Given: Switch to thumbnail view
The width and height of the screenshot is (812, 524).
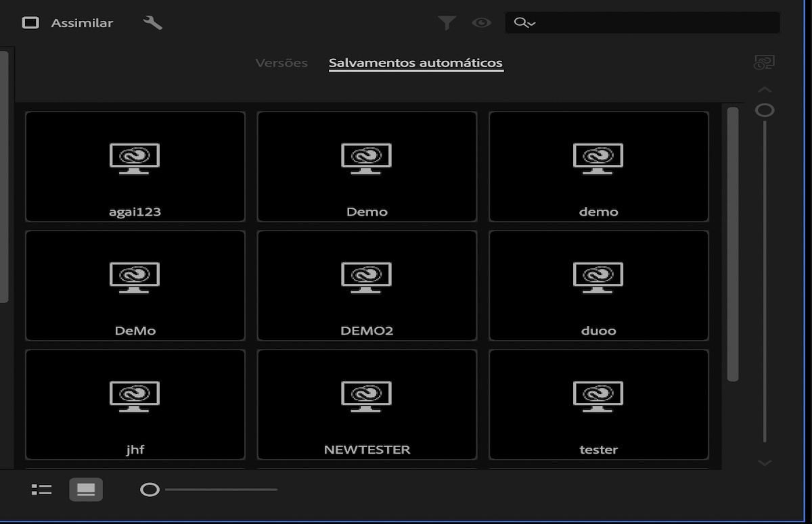Looking at the screenshot, I should pyautogui.click(x=86, y=490).
